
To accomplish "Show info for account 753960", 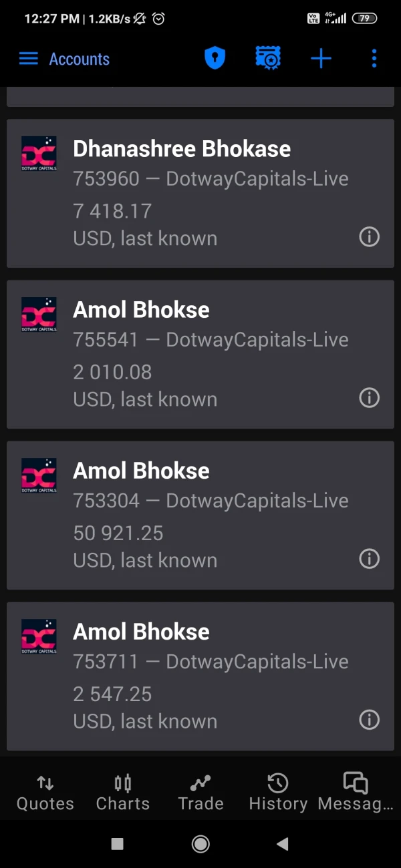I will pos(369,236).
